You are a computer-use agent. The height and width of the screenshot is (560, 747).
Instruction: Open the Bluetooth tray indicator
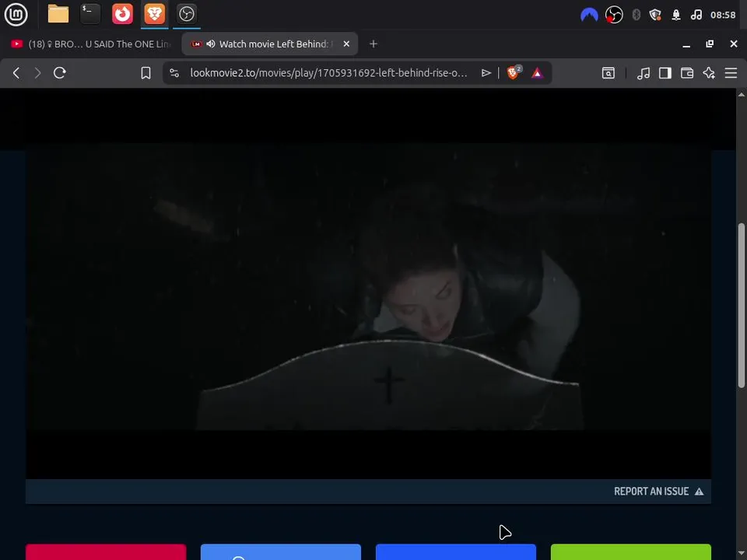(636, 15)
